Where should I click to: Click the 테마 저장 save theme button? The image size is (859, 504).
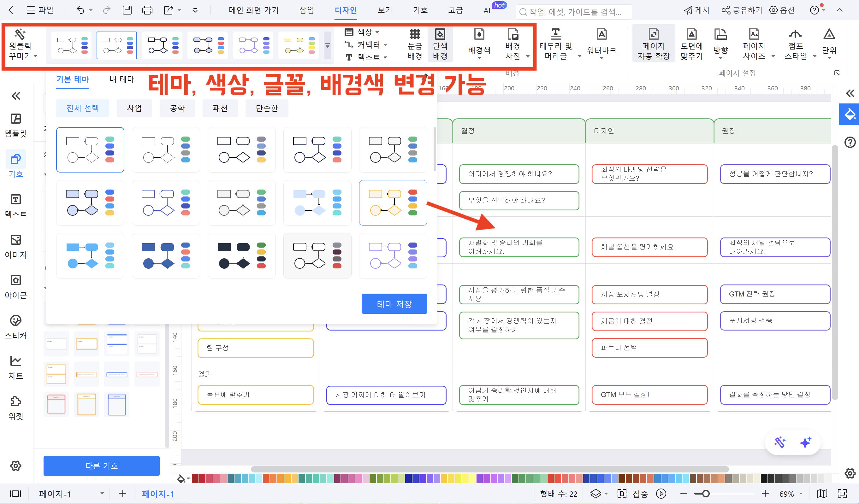coord(394,303)
